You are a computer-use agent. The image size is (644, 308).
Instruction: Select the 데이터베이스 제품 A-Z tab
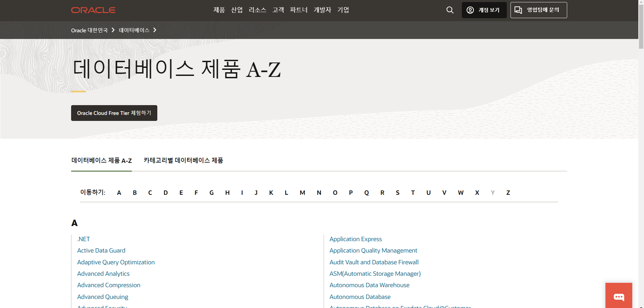tap(101, 161)
